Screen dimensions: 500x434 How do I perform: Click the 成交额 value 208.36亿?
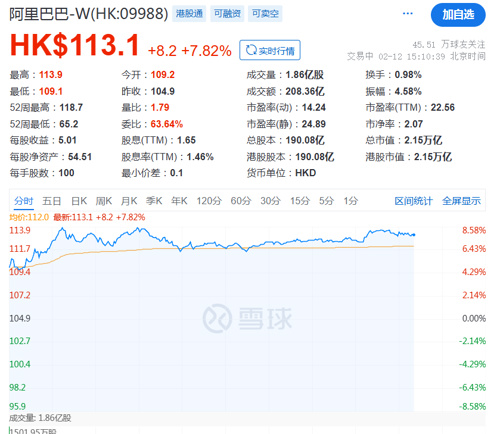pyautogui.click(x=305, y=91)
